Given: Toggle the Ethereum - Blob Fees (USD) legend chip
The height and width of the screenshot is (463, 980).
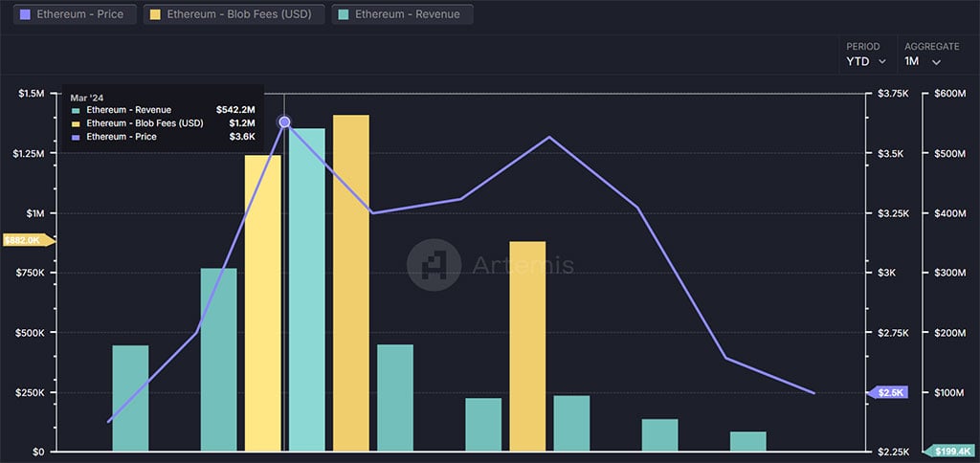Looking at the screenshot, I should pos(234,14).
